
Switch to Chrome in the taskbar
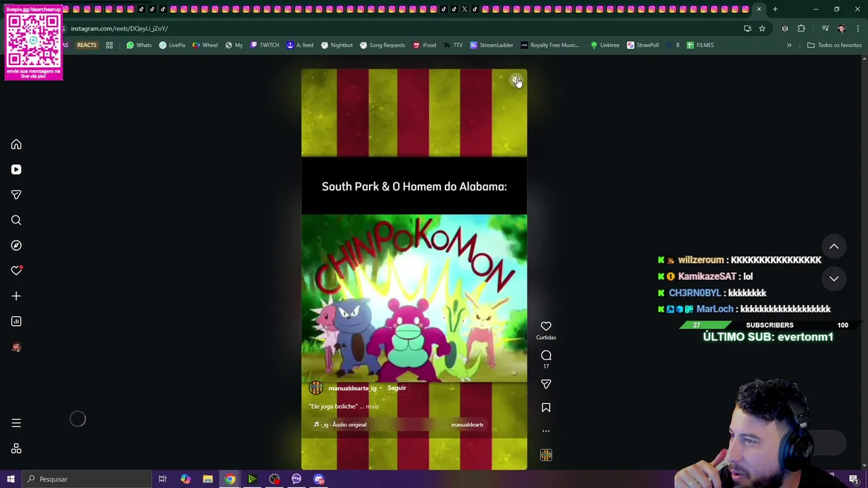tap(230, 479)
